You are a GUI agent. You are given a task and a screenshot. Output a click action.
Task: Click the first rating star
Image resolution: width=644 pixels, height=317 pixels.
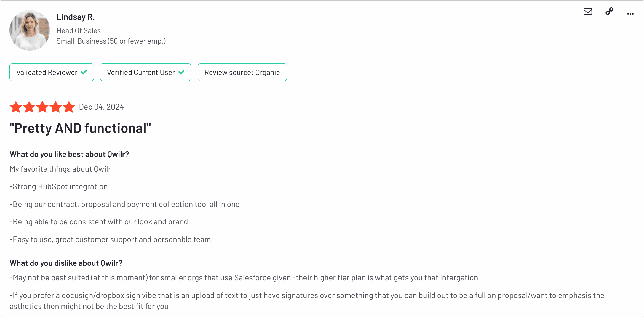tap(16, 107)
